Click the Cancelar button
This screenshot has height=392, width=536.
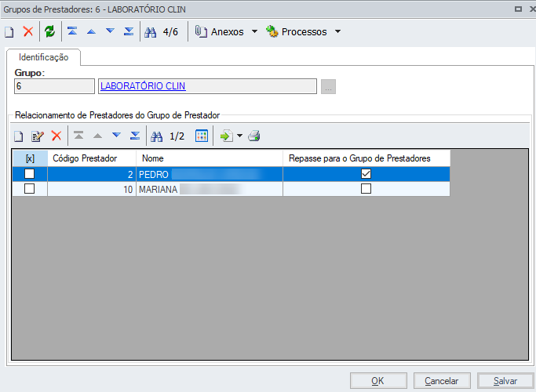click(442, 381)
